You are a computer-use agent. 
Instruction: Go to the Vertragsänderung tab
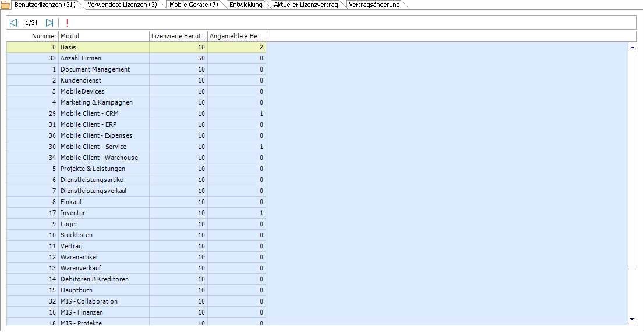pos(374,5)
